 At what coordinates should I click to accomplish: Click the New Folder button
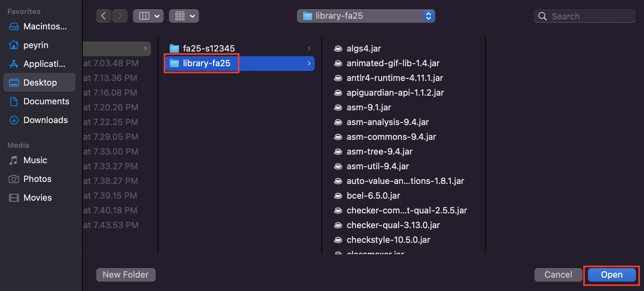(126, 275)
